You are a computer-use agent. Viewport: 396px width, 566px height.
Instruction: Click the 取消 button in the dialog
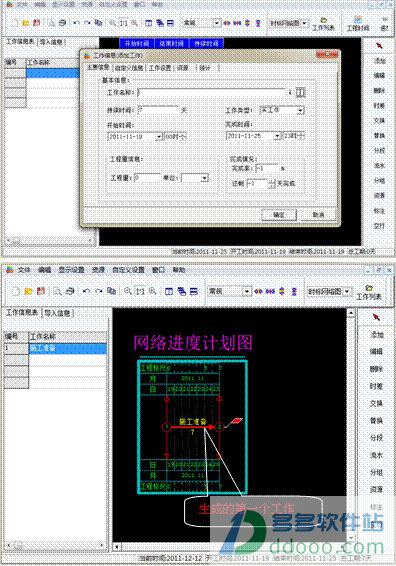(x=318, y=215)
